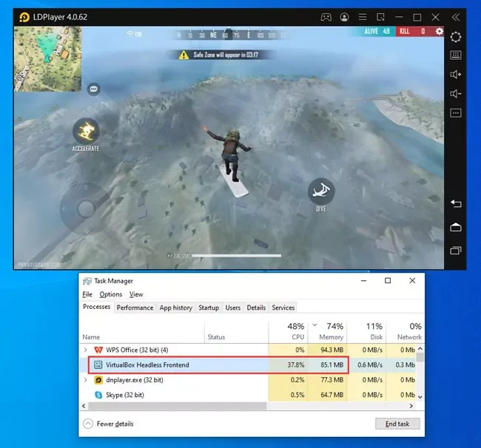Click the virtual joystick knob
The height and width of the screenshot is (448, 481).
[86, 209]
